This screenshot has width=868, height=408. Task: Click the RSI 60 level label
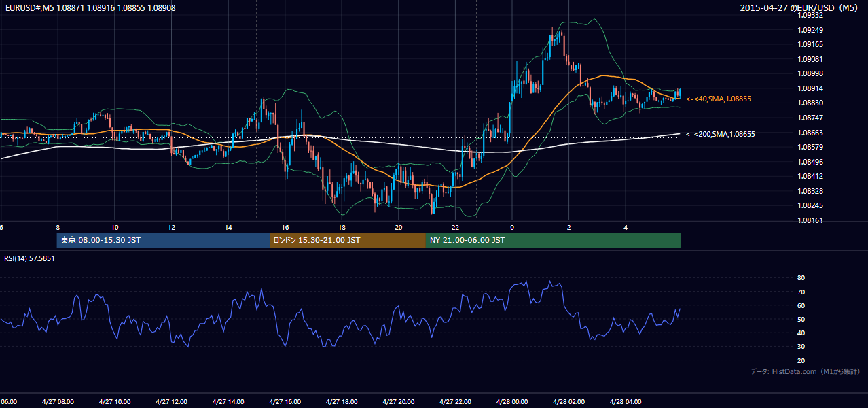(801, 305)
